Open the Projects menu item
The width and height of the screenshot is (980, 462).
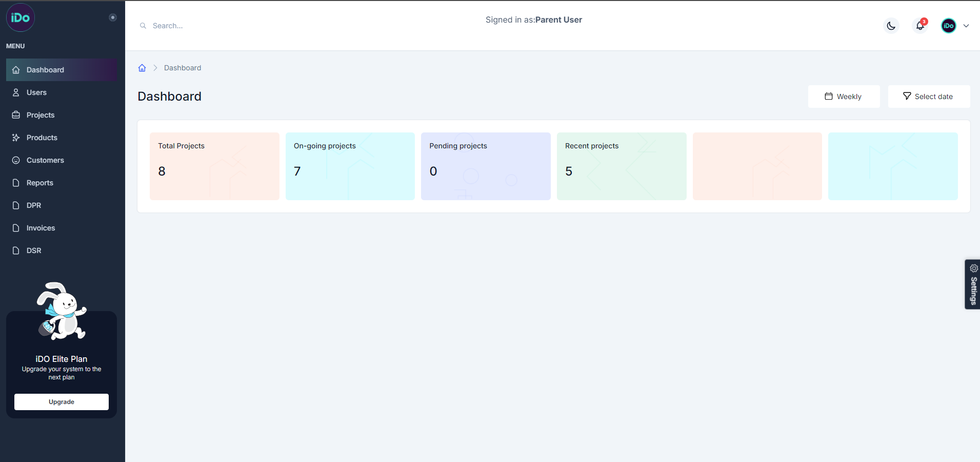[40, 115]
